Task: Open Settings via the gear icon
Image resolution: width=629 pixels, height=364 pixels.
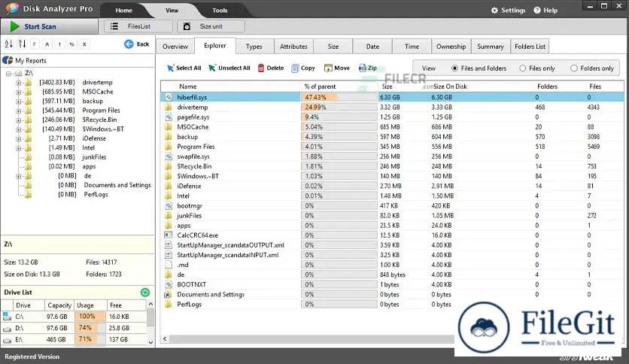Action: [494, 11]
